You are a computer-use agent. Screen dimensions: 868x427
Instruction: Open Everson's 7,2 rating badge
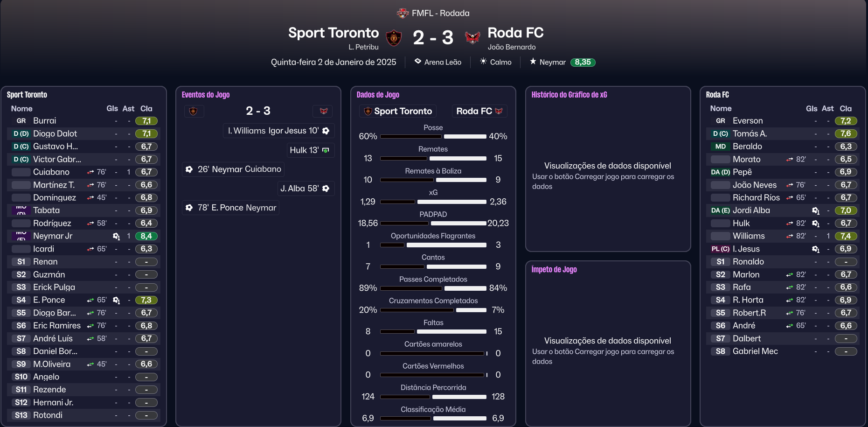846,121
